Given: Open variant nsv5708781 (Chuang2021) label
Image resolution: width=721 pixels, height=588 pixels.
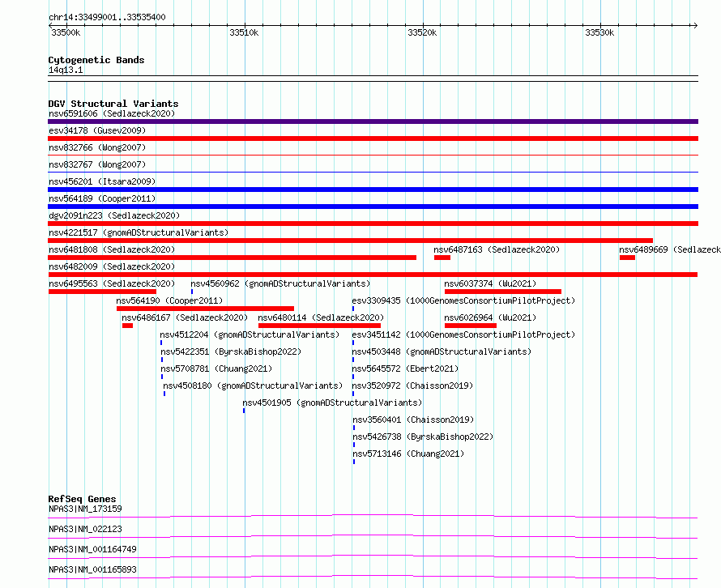Looking at the screenshot, I should 216,369.
